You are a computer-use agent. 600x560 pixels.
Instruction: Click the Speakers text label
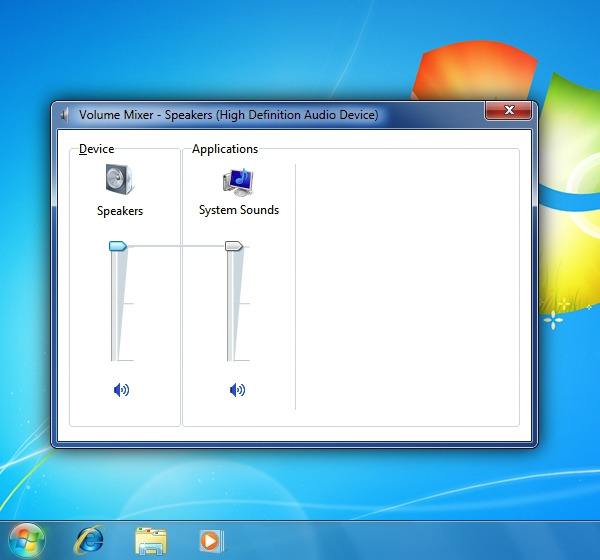click(120, 211)
